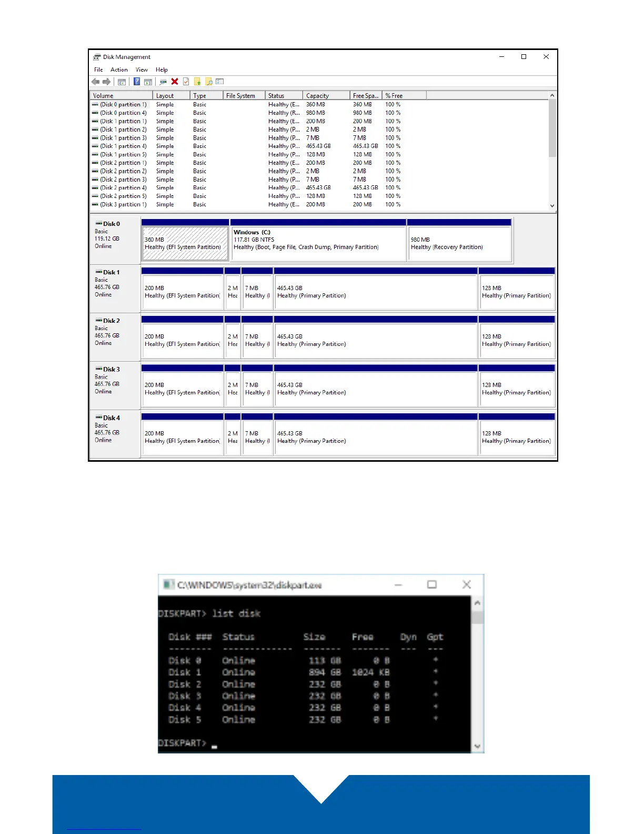Click the Disk Management title bar icon
Screen dimensions: 644x834
(x=97, y=57)
